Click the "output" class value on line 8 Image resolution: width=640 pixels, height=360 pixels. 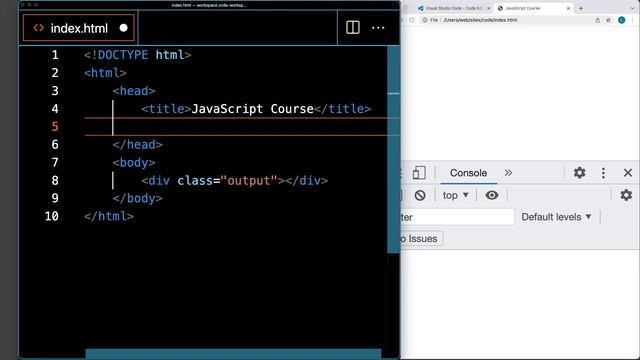(249, 180)
